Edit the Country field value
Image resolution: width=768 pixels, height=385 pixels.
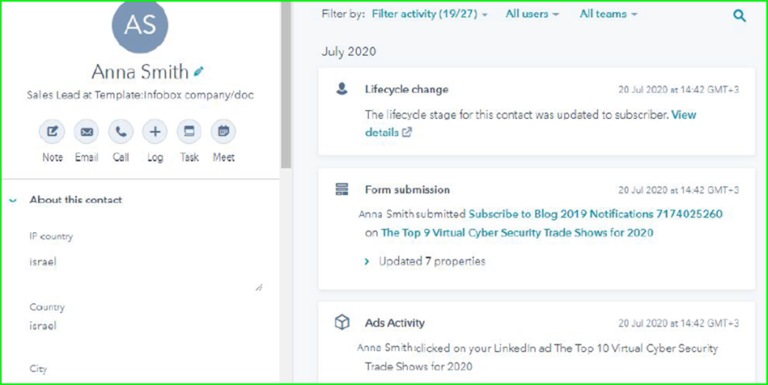coord(43,326)
